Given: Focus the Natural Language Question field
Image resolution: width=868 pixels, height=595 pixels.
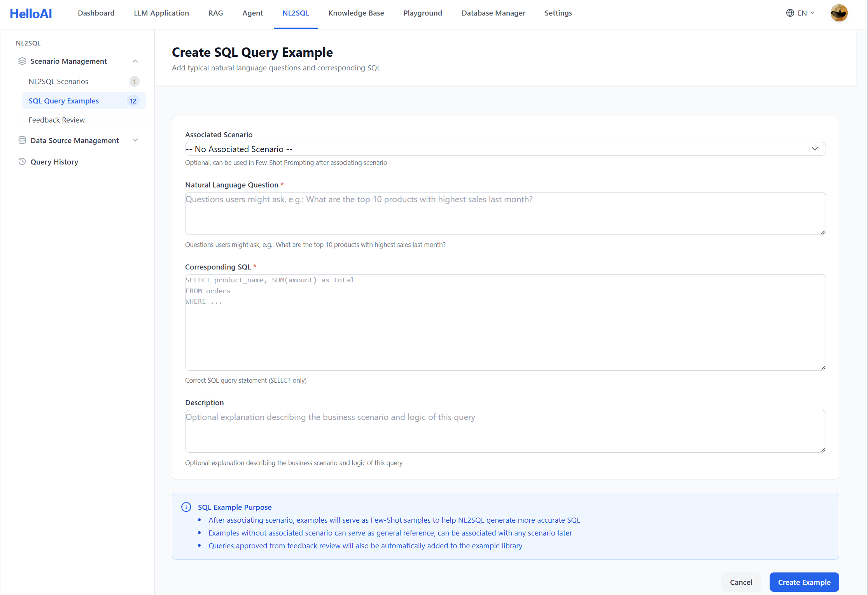Looking at the screenshot, I should point(505,213).
